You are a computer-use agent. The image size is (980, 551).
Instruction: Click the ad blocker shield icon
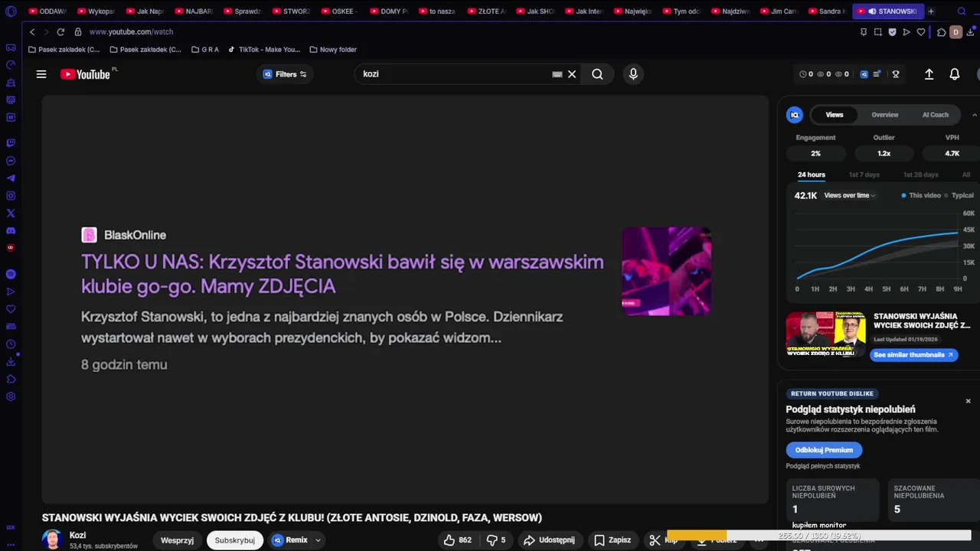pyautogui.click(x=892, y=32)
